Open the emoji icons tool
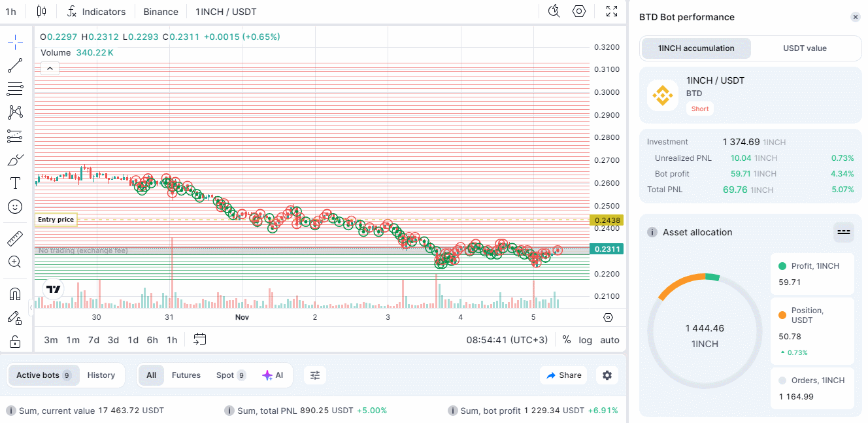The height and width of the screenshot is (423, 868). coord(15,207)
